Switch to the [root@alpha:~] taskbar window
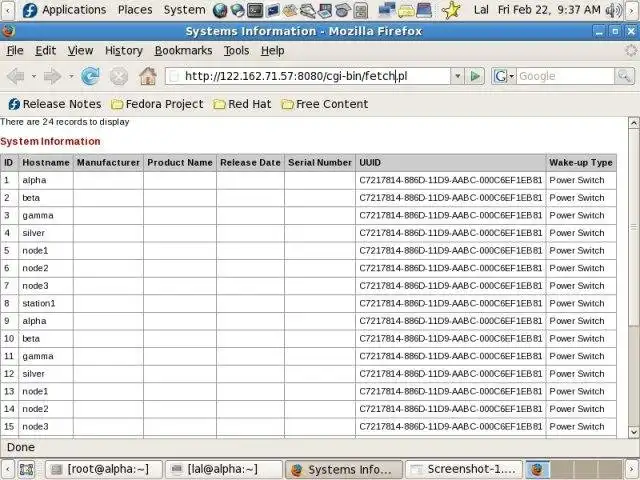This screenshot has height=480, width=640. 104,469
